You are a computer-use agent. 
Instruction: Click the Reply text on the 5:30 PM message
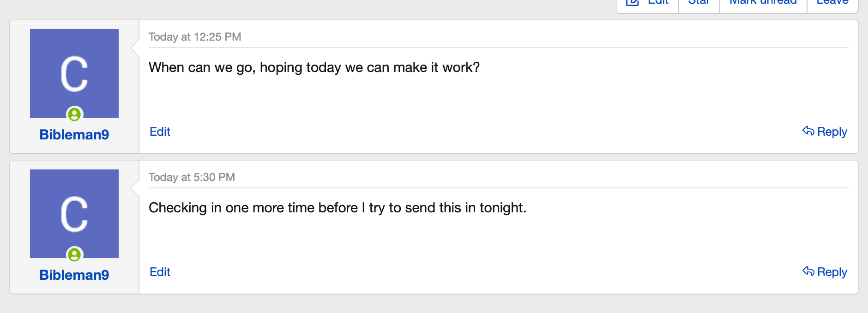[832, 272]
